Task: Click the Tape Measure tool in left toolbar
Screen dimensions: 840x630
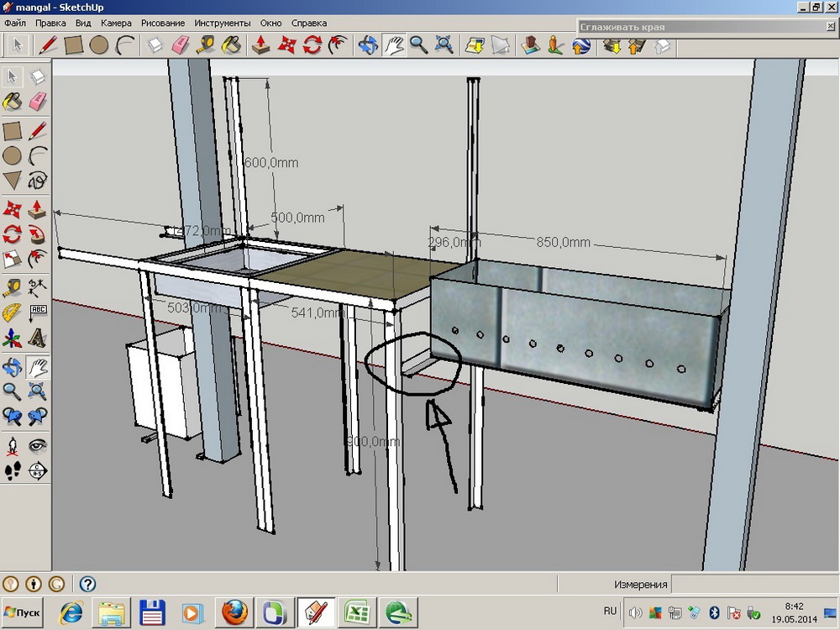Action: (12, 287)
